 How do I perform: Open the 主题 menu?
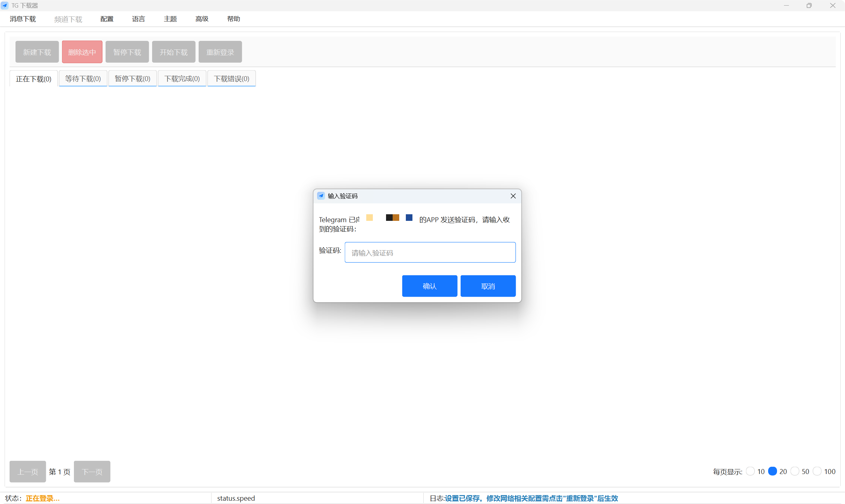click(170, 19)
